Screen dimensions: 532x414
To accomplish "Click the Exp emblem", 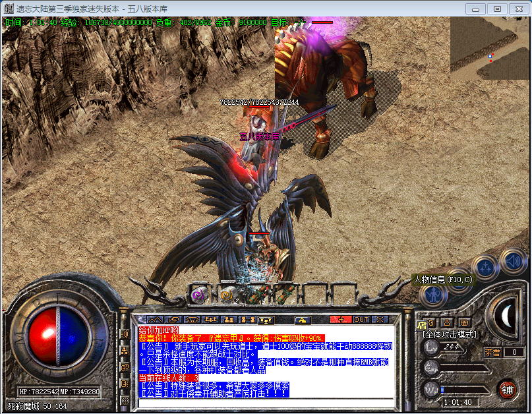I will point(432,369).
